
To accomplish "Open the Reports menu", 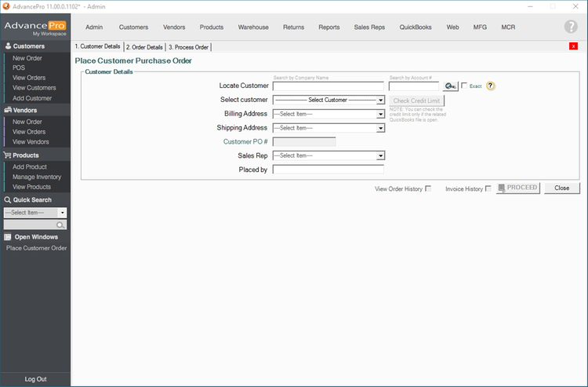I will coord(329,27).
